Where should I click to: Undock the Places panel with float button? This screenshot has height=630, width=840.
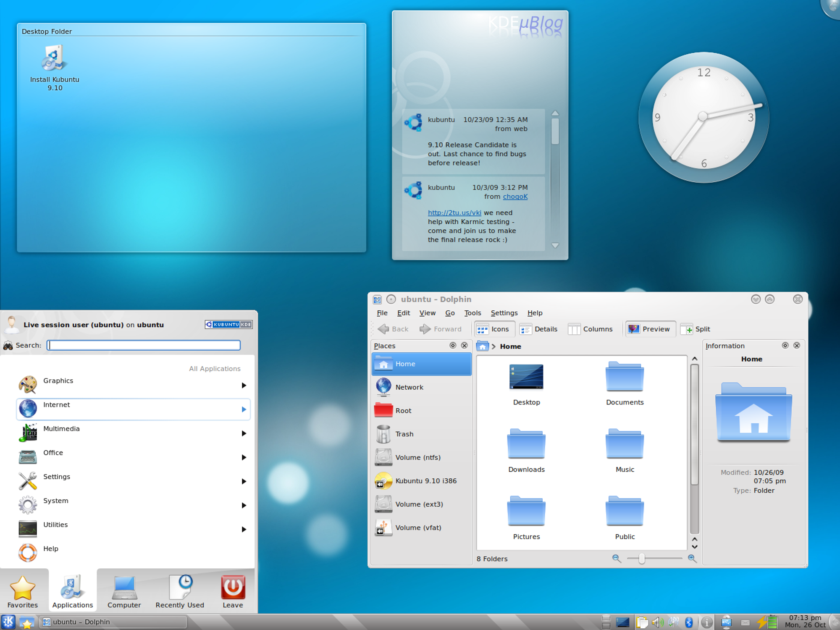tap(452, 345)
